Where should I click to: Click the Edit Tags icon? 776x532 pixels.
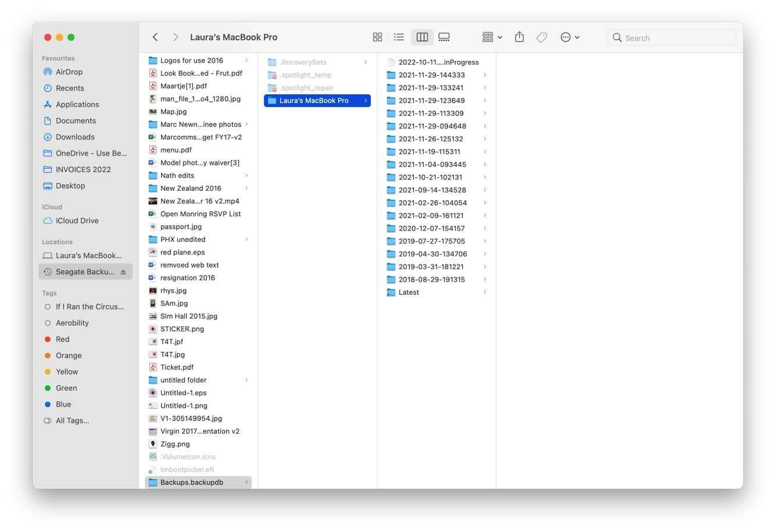(x=541, y=37)
